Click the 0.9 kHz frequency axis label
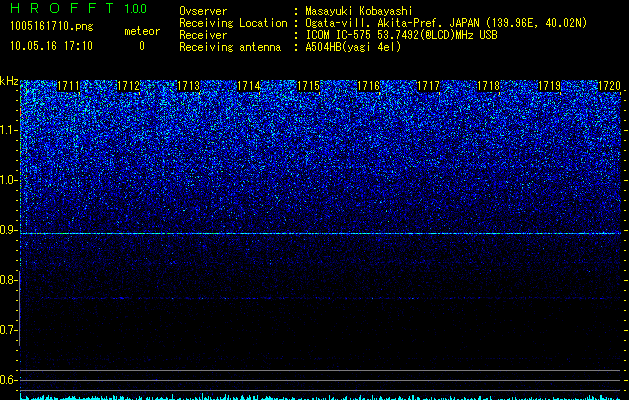The height and width of the screenshot is (400, 629). click(8, 230)
